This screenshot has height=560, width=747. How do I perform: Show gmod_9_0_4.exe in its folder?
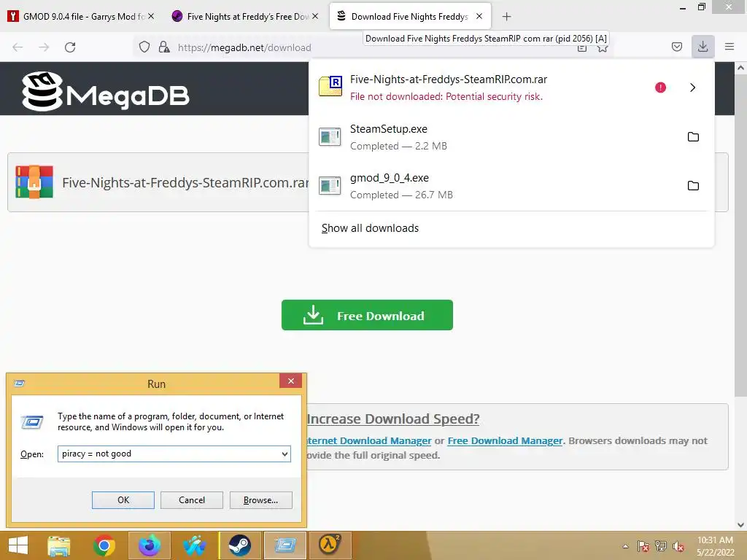(x=693, y=186)
